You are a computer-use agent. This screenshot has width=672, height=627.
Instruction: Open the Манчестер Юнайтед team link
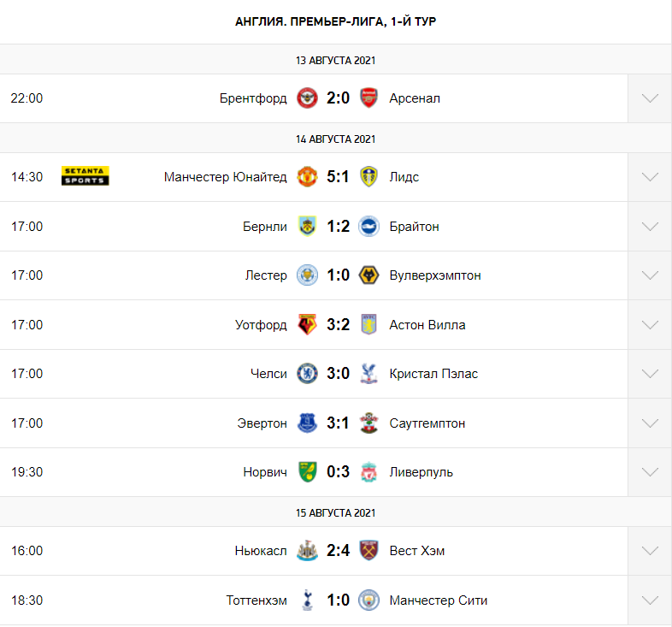click(226, 177)
